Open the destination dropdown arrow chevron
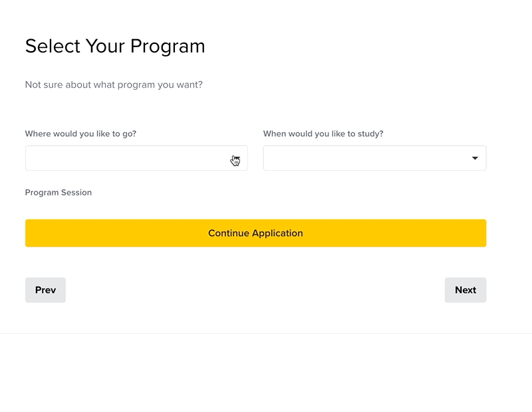Screen dimensions: 532x412 pyautogui.click(x=237, y=158)
